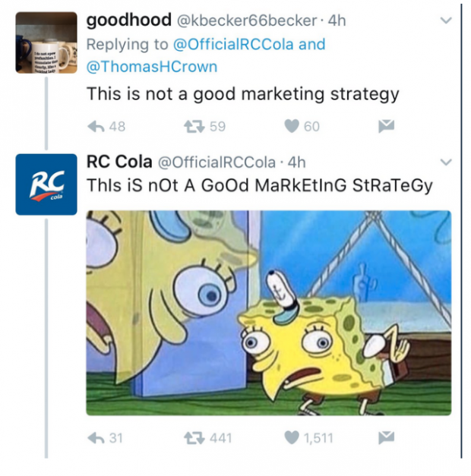The width and height of the screenshot is (471, 476).
Task: Like goodhood's tweet with 60 likes
Action: coord(292,126)
